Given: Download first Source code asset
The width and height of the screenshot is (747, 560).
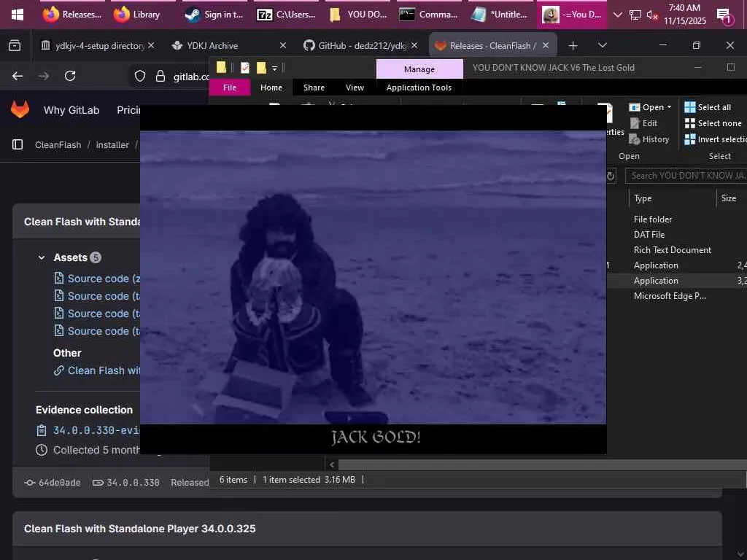Looking at the screenshot, I should pos(98,279).
